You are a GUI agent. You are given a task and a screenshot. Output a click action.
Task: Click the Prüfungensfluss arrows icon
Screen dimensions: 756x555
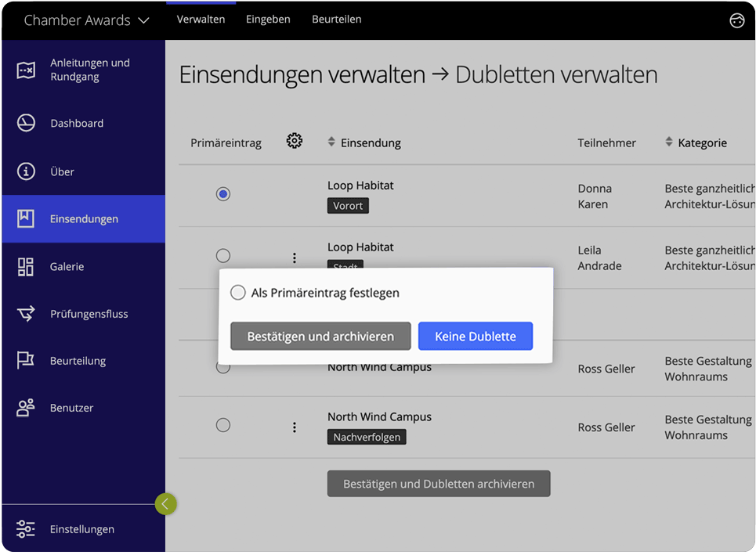26,314
